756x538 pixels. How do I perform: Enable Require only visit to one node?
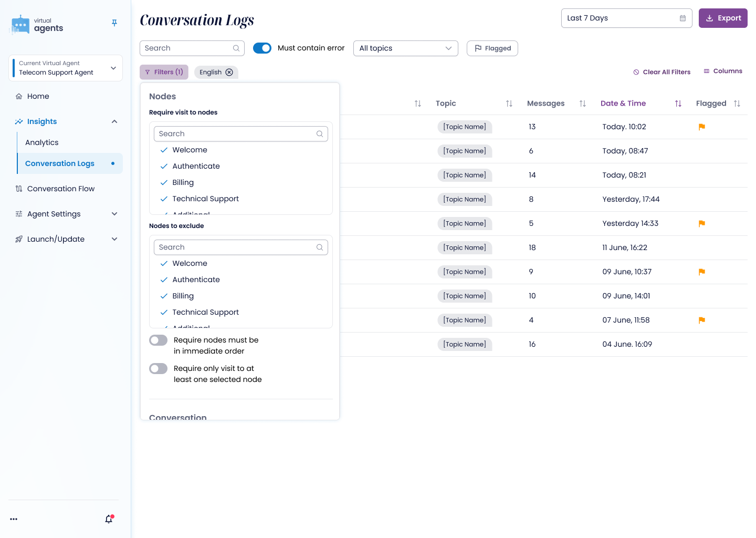point(158,369)
